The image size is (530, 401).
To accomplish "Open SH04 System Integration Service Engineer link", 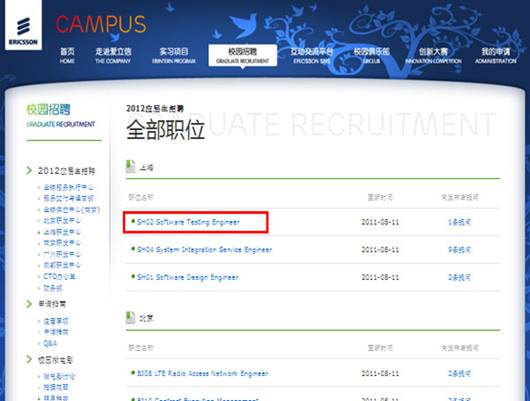I will tap(204, 250).
